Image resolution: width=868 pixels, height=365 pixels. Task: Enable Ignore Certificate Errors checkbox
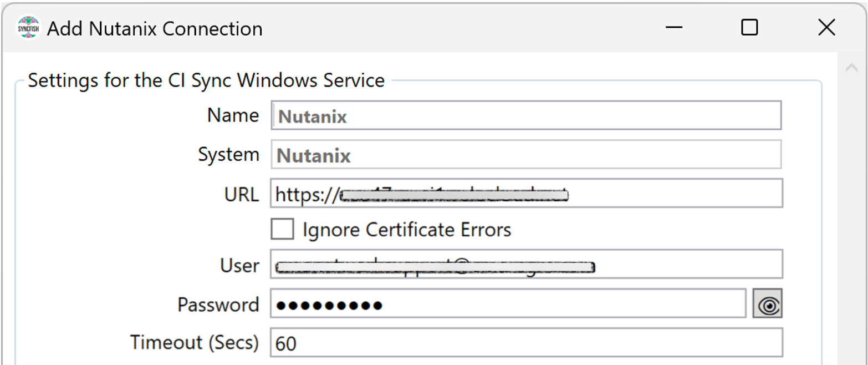(x=283, y=229)
